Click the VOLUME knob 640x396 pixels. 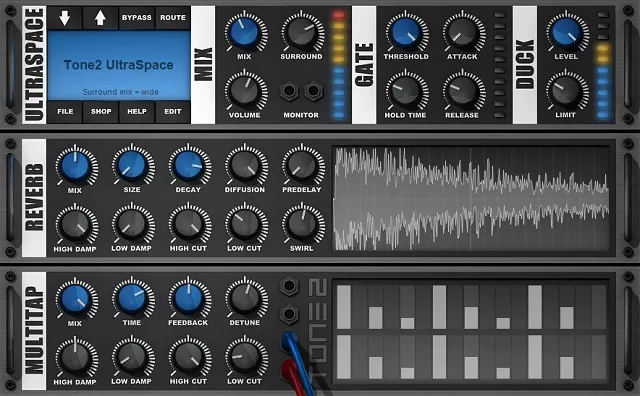244,91
